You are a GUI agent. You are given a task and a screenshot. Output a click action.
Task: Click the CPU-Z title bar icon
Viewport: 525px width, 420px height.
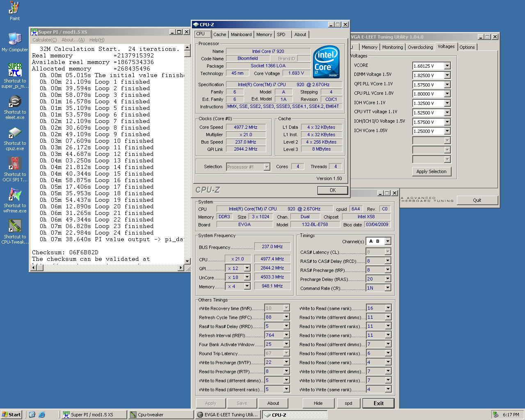(x=196, y=25)
